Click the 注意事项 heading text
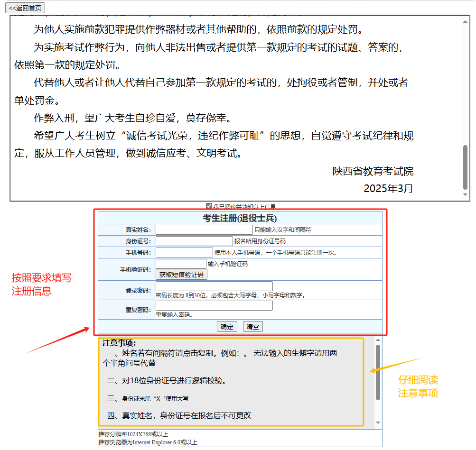 coord(120,341)
